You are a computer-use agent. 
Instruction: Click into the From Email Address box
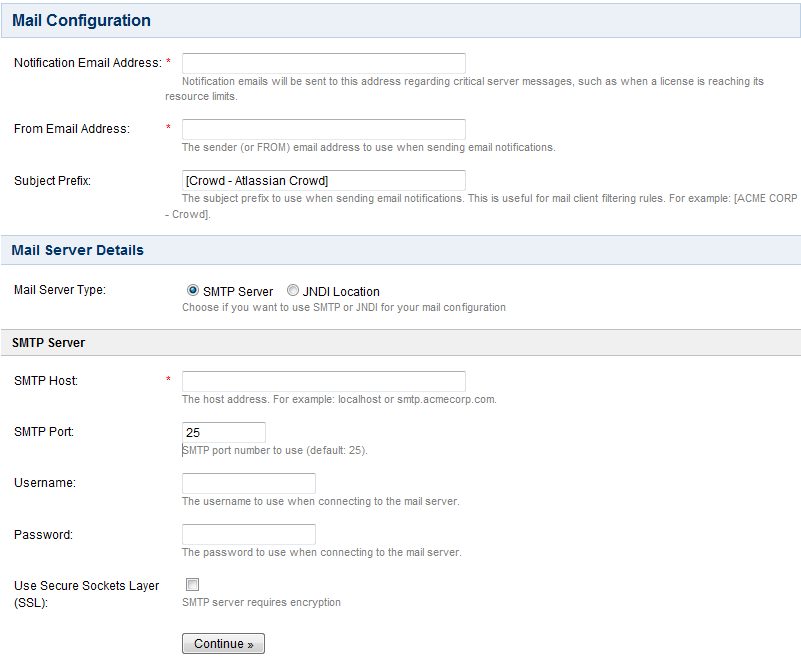pos(323,129)
